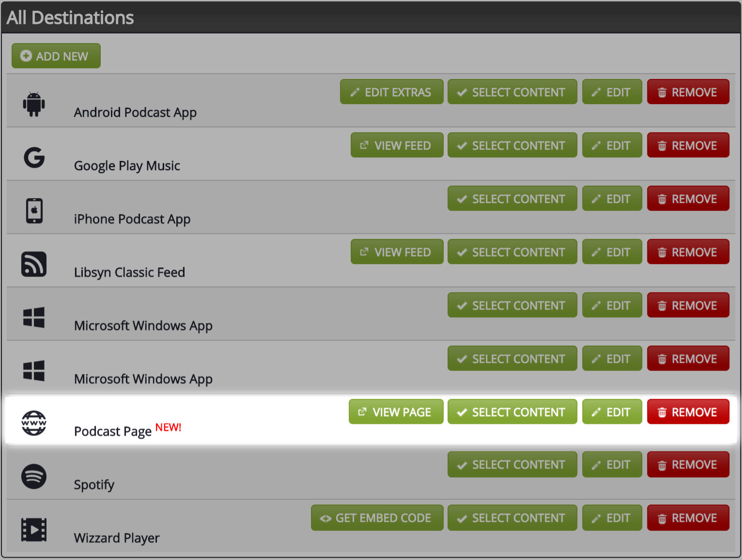This screenshot has width=742, height=560.
Task: Click the Wizzard Player film icon
Action: pyautogui.click(x=34, y=529)
